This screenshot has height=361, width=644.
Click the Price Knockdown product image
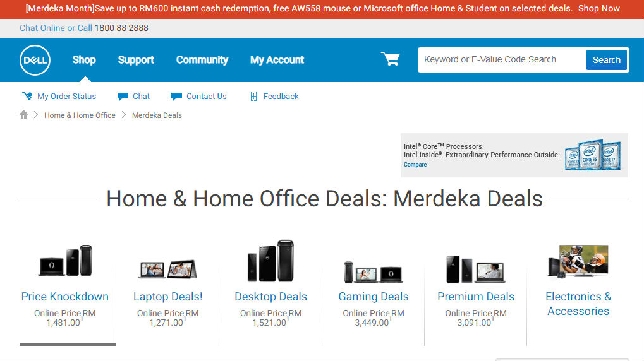(x=65, y=261)
